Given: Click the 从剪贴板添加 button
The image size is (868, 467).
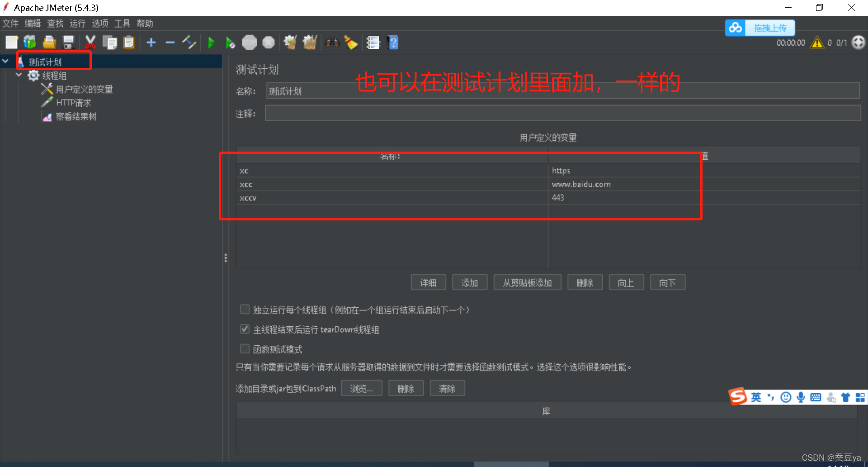Looking at the screenshot, I should (x=528, y=282).
